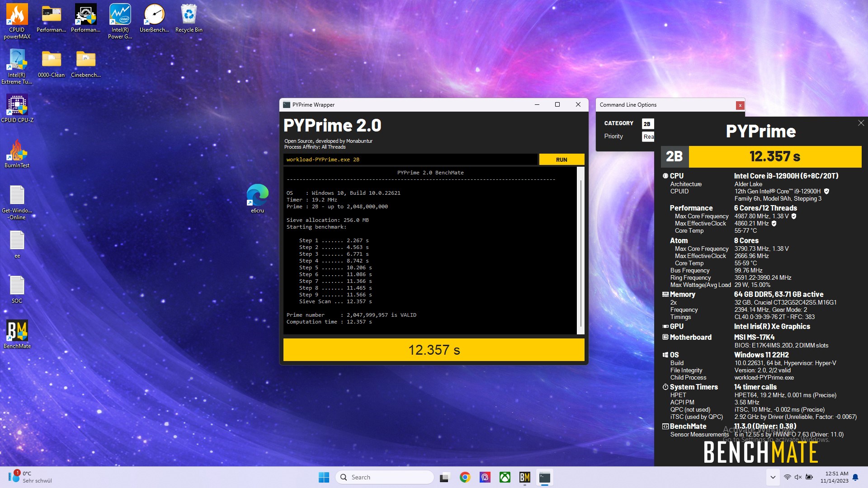Launch BurnInTest desktop shortcut
The width and height of the screenshot is (868, 488).
coord(17,154)
